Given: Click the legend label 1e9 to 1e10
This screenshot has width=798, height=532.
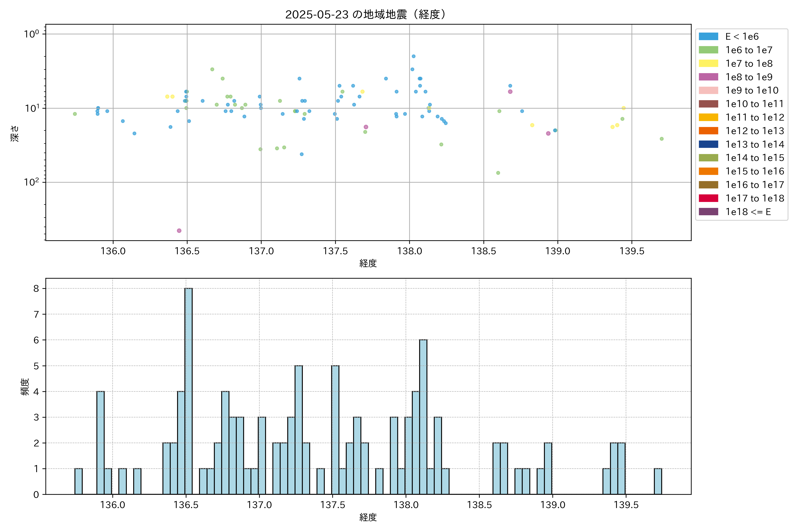Looking at the screenshot, I should [x=752, y=91].
